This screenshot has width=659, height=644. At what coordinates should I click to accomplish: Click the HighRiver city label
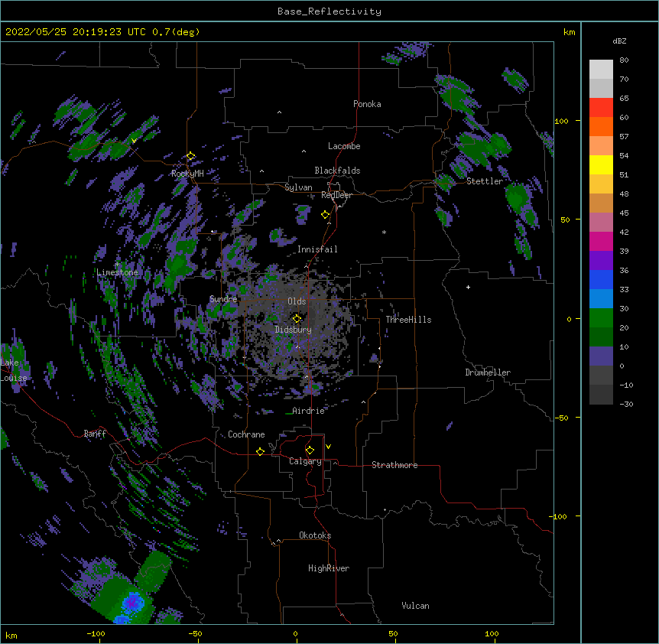pyautogui.click(x=329, y=568)
